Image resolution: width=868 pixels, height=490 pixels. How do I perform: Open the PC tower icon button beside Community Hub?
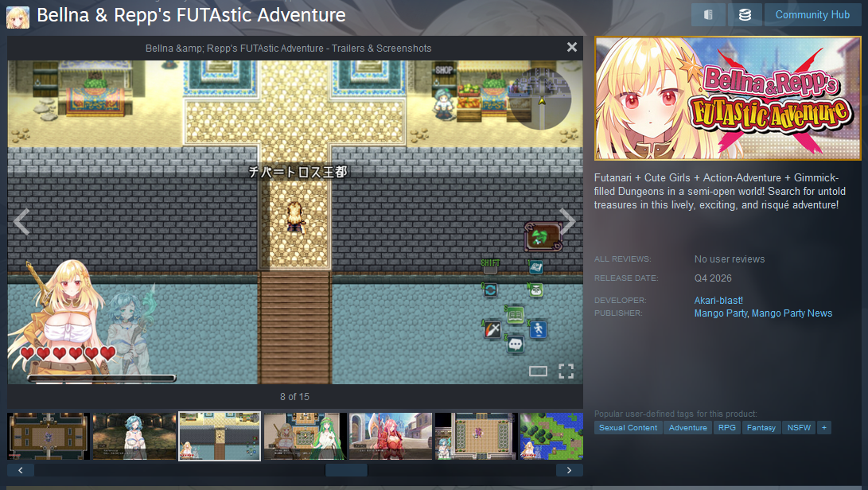point(708,15)
